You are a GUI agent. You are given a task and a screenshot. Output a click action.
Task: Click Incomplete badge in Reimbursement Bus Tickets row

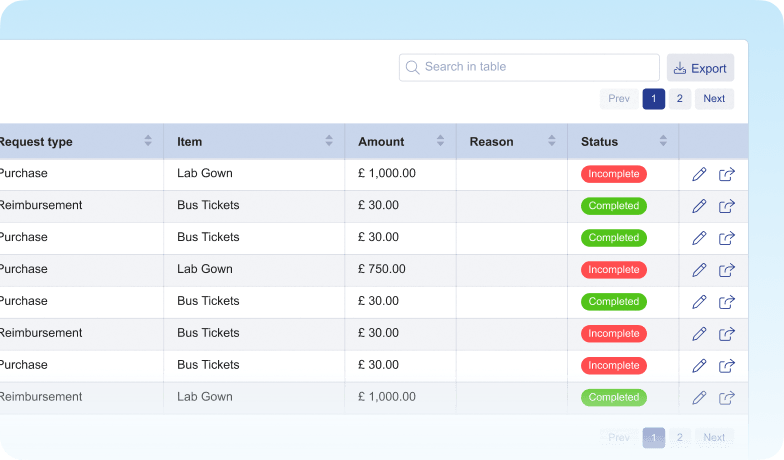(614, 334)
